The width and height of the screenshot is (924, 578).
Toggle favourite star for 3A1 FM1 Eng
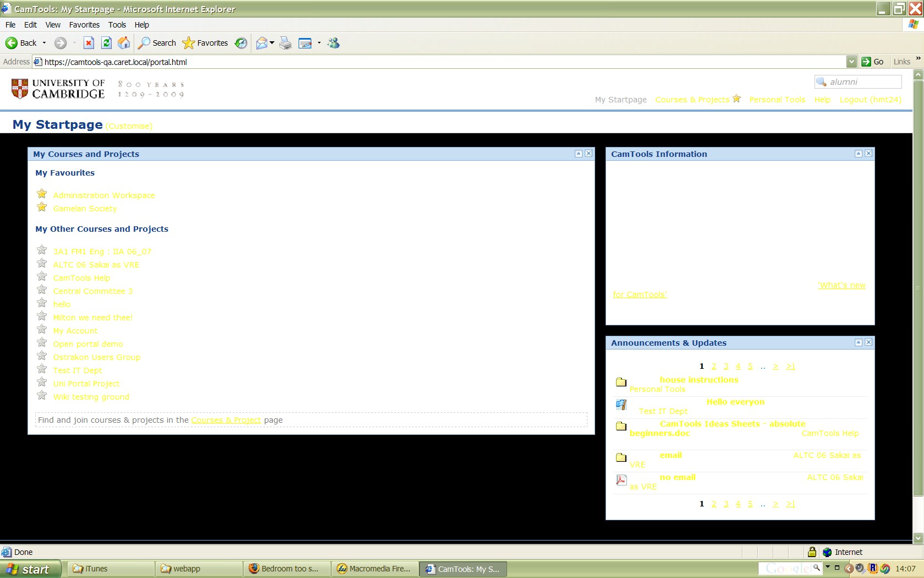[x=42, y=250]
